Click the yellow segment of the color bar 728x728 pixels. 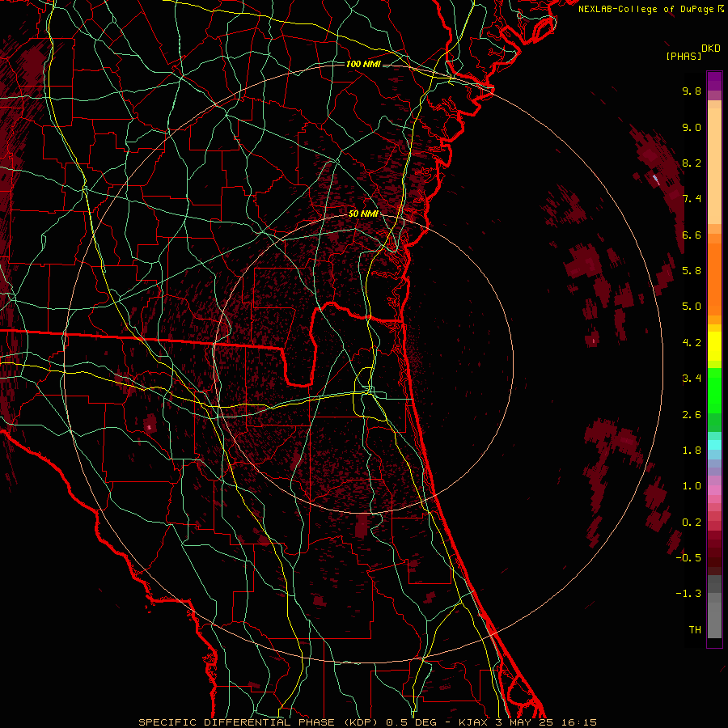[x=714, y=346]
